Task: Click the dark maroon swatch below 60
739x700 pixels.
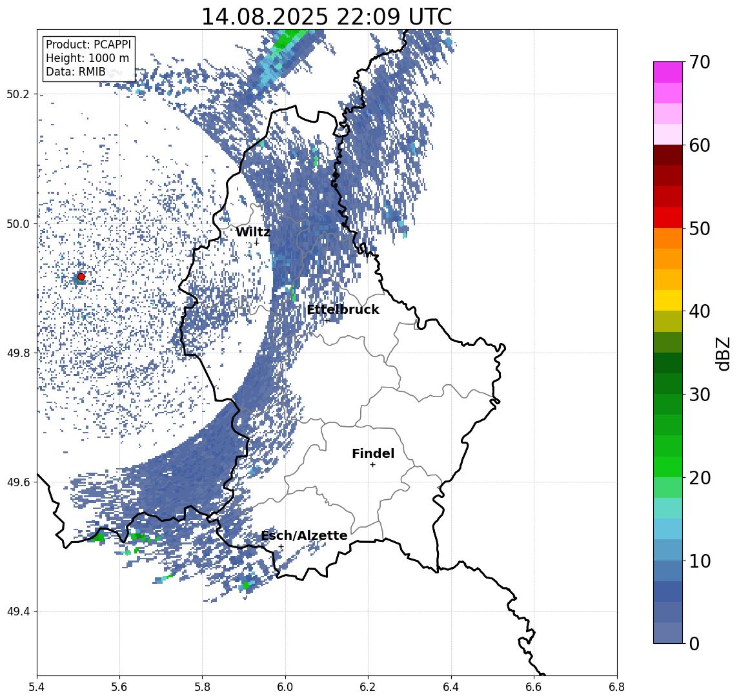Action: pos(668,155)
